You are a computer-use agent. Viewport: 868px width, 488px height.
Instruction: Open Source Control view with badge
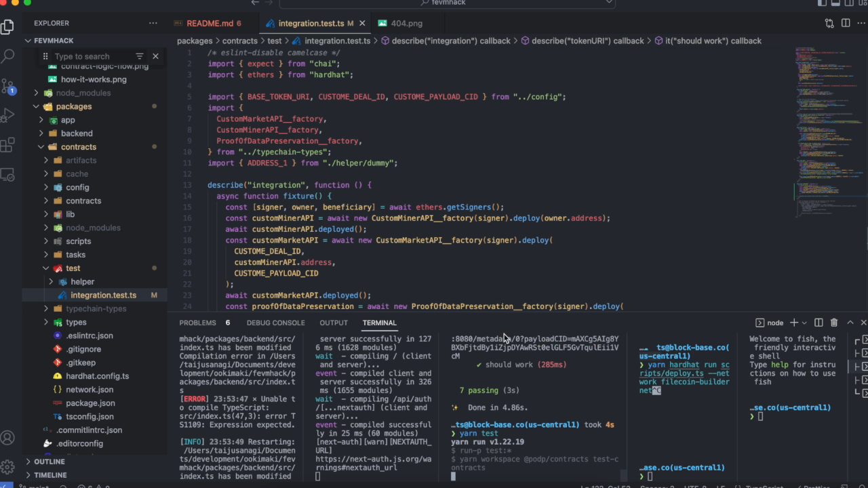7,86
